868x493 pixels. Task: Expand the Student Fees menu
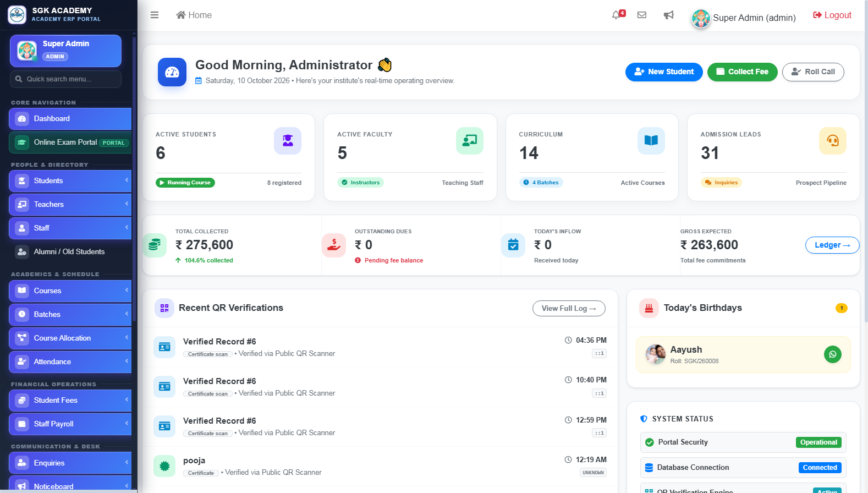tap(70, 400)
